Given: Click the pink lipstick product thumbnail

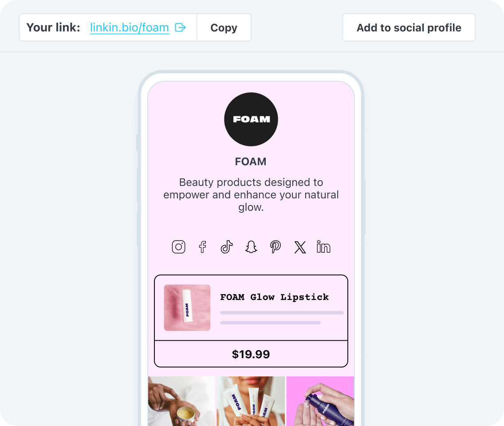Looking at the screenshot, I should coord(187,308).
